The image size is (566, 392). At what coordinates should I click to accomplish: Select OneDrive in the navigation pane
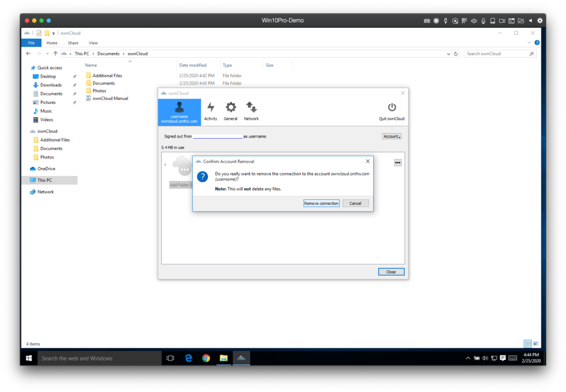click(x=46, y=169)
